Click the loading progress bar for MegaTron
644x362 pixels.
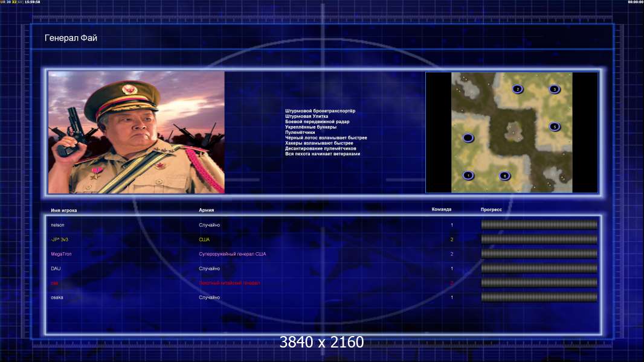(539, 254)
